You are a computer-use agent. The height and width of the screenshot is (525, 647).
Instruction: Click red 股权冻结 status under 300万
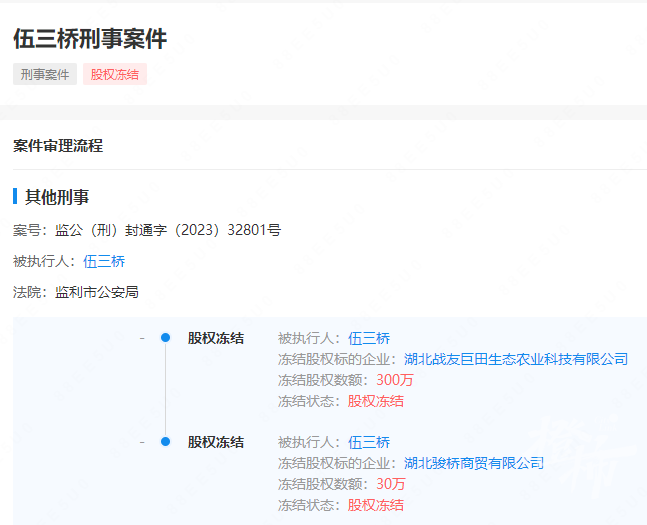[x=376, y=401]
